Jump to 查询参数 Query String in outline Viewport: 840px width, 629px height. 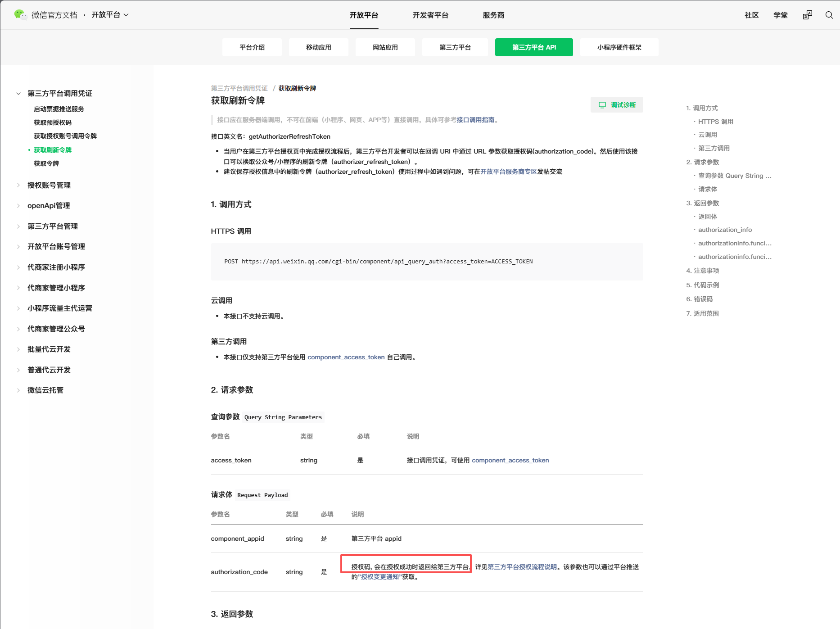[735, 176]
